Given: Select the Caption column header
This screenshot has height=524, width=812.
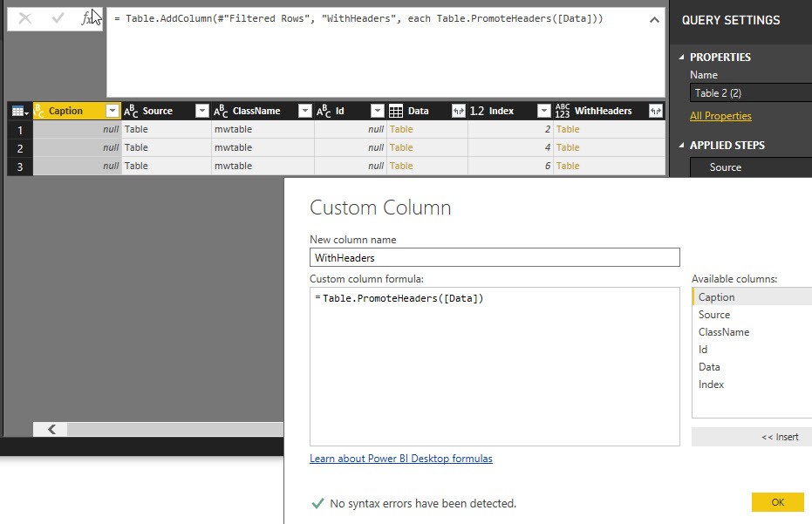Looking at the screenshot, I should 65,111.
